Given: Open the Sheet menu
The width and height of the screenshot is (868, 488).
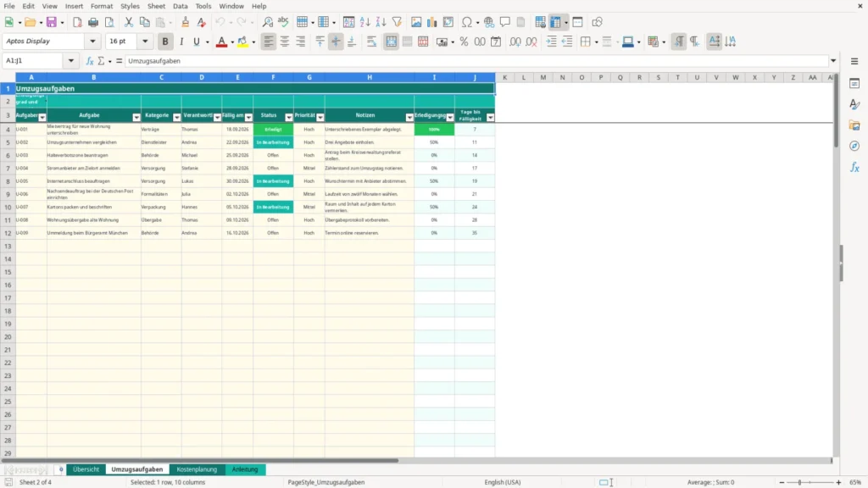Looking at the screenshot, I should pos(156,6).
